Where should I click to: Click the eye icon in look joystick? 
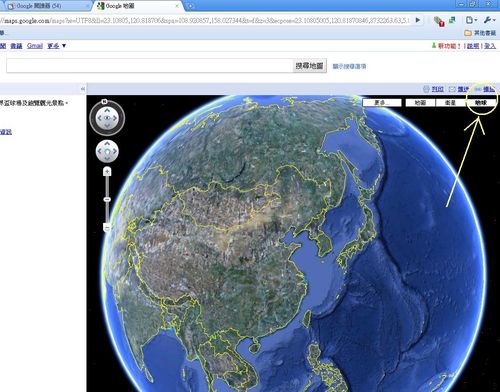pyautogui.click(x=107, y=118)
